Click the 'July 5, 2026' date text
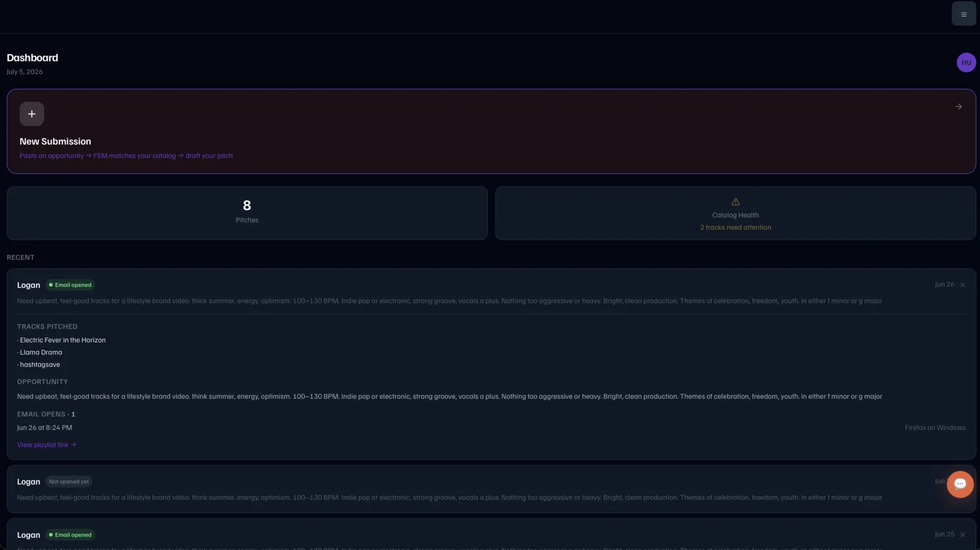This screenshot has width=980, height=550. [x=24, y=72]
